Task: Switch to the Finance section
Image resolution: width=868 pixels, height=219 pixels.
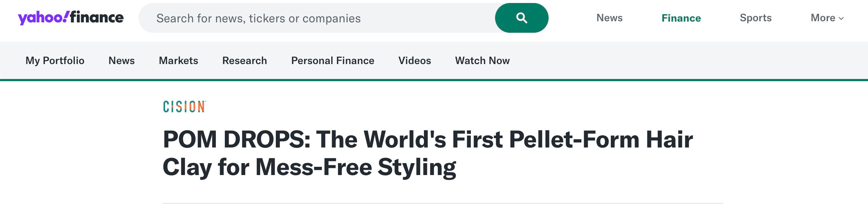Action: pyautogui.click(x=680, y=18)
